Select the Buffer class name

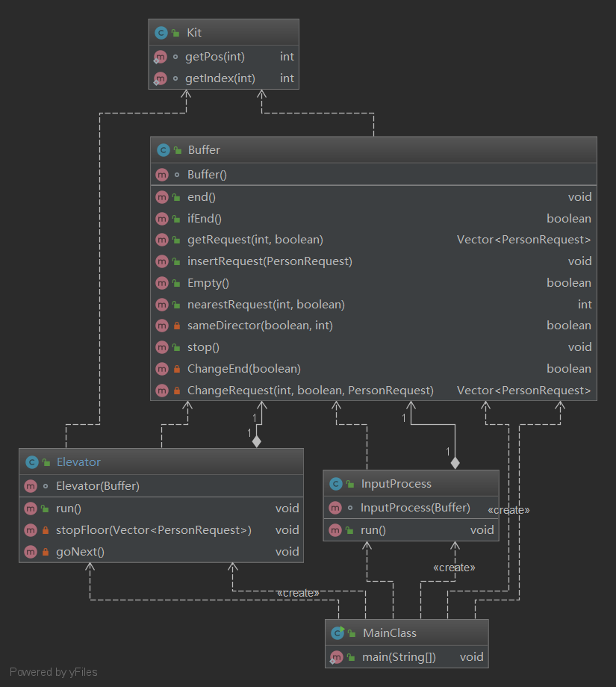[204, 150]
